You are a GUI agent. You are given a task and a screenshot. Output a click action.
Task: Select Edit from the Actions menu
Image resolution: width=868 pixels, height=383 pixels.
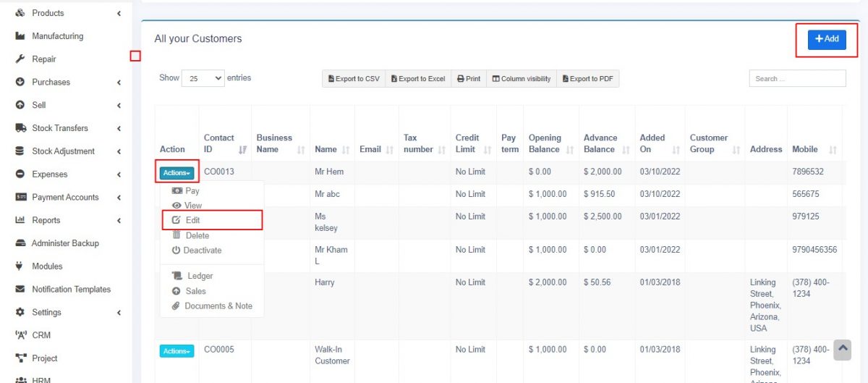[x=192, y=220]
